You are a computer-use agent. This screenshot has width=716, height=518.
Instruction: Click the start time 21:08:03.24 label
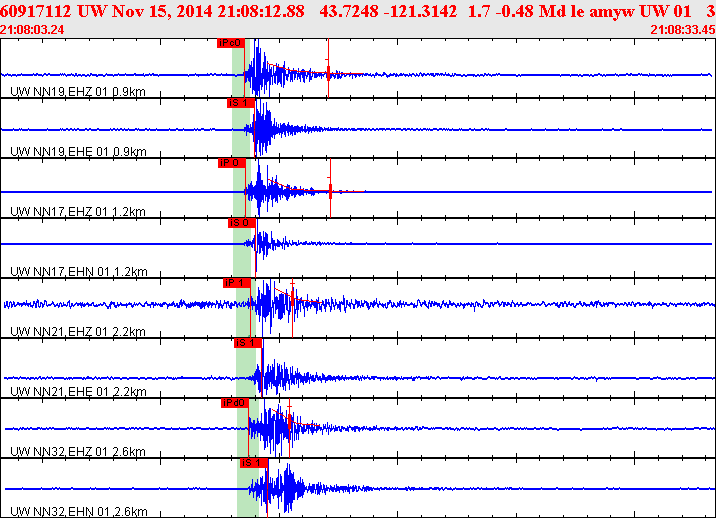34,30
